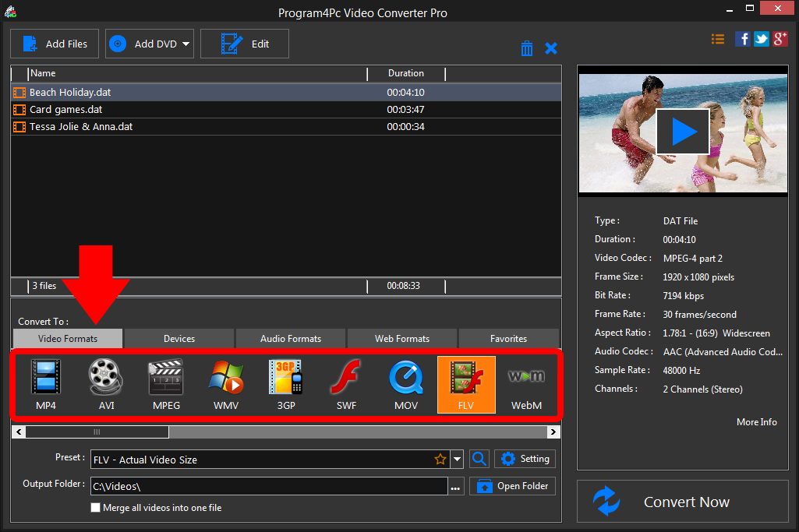Mark preset as favorite with star icon
This screenshot has width=799, height=532.
pos(440,460)
